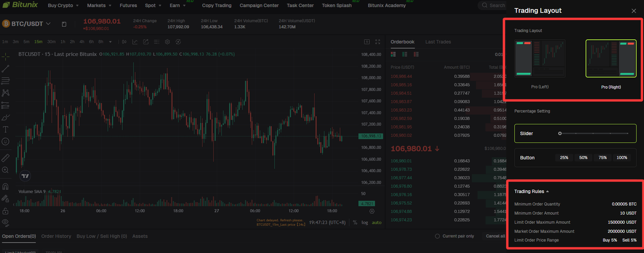Toggle the magnet mode icon
The width and height of the screenshot is (644, 253).
6,186
